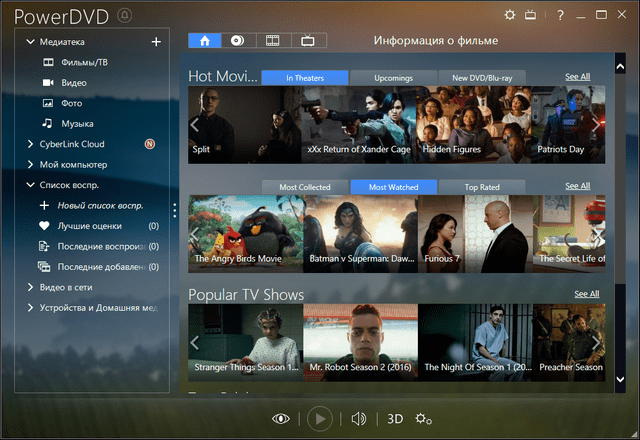
Task: Previous arrow in Most Watched carousel
Action: [195, 234]
